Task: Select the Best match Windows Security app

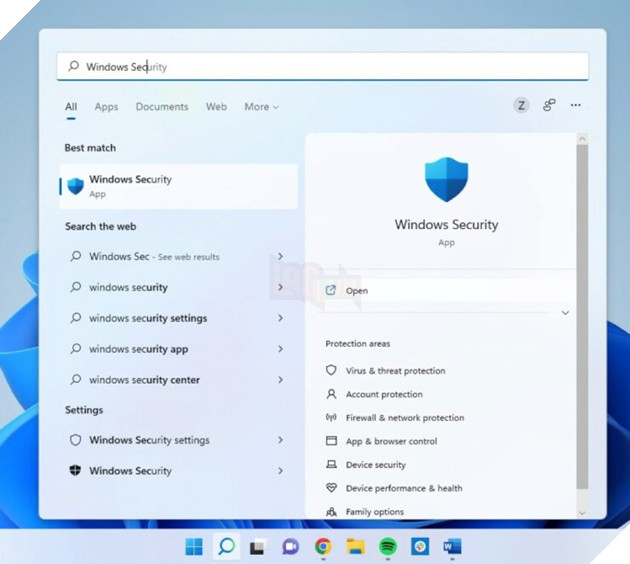Action: coord(178,186)
